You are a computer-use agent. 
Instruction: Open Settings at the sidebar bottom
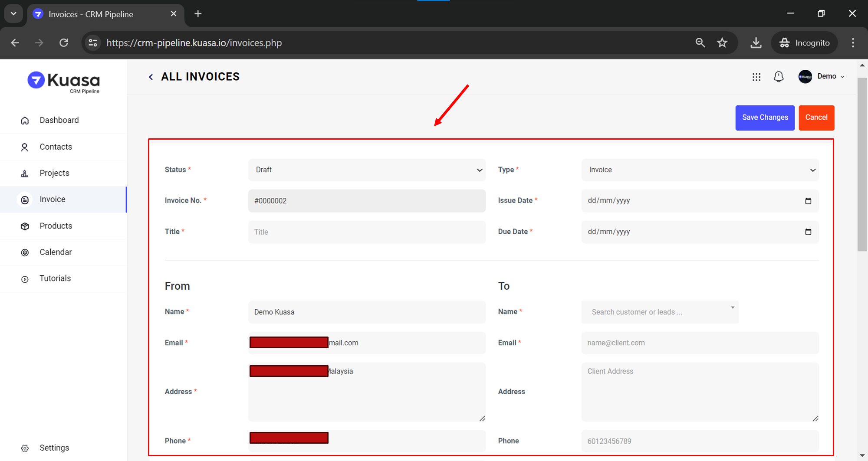pyautogui.click(x=54, y=448)
